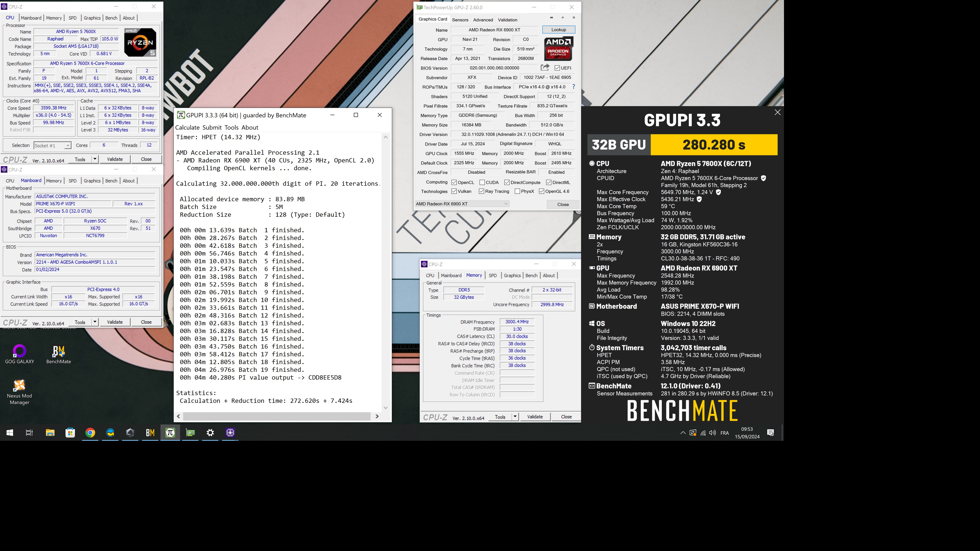Click the volume speaker tray icon

713,433
